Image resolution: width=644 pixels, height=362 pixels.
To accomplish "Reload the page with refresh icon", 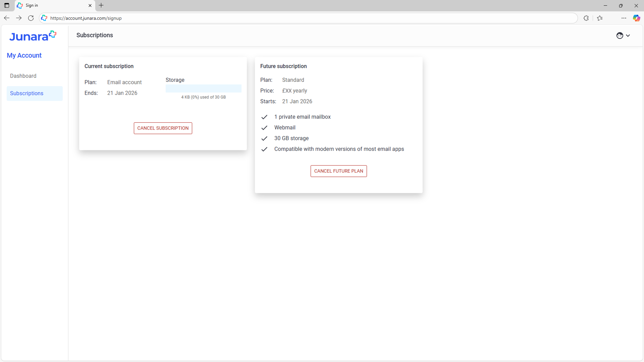I will point(31,18).
